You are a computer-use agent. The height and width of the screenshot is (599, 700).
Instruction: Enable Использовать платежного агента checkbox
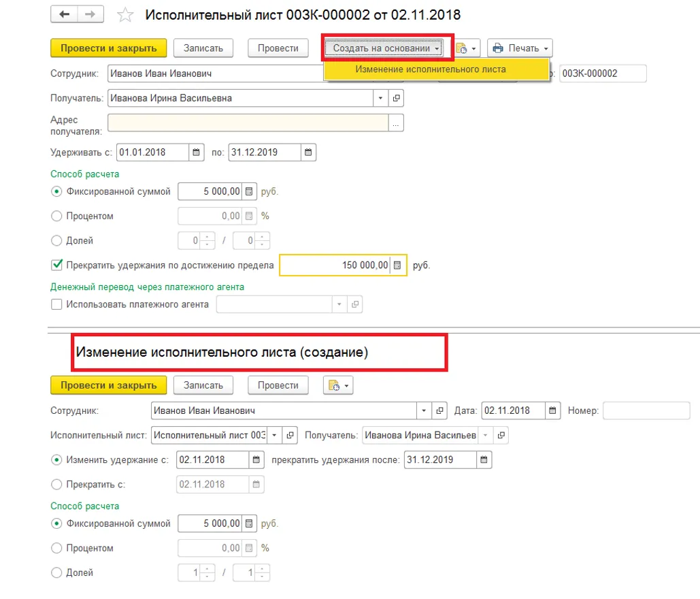[57, 304]
